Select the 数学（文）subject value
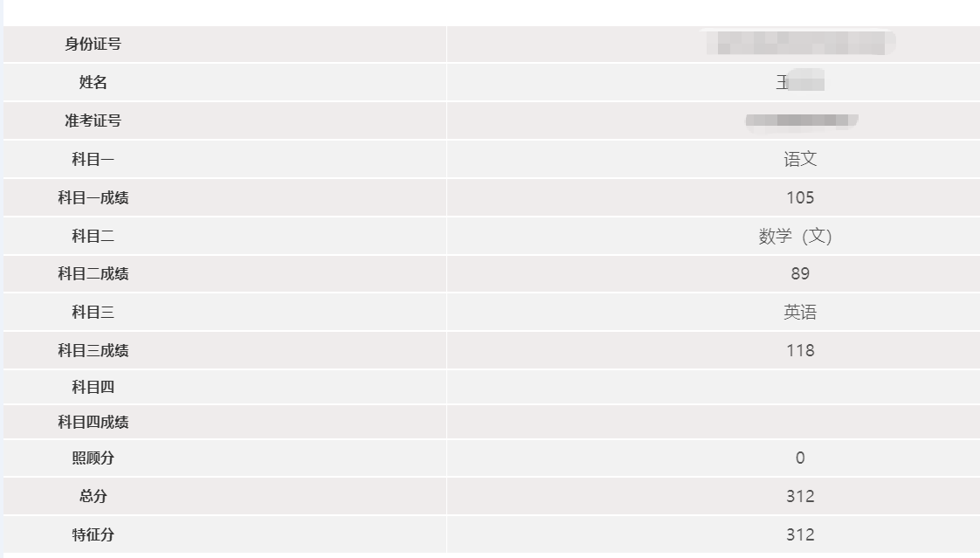The image size is (980, 558). pyautogui.click(x=795, y=237)
